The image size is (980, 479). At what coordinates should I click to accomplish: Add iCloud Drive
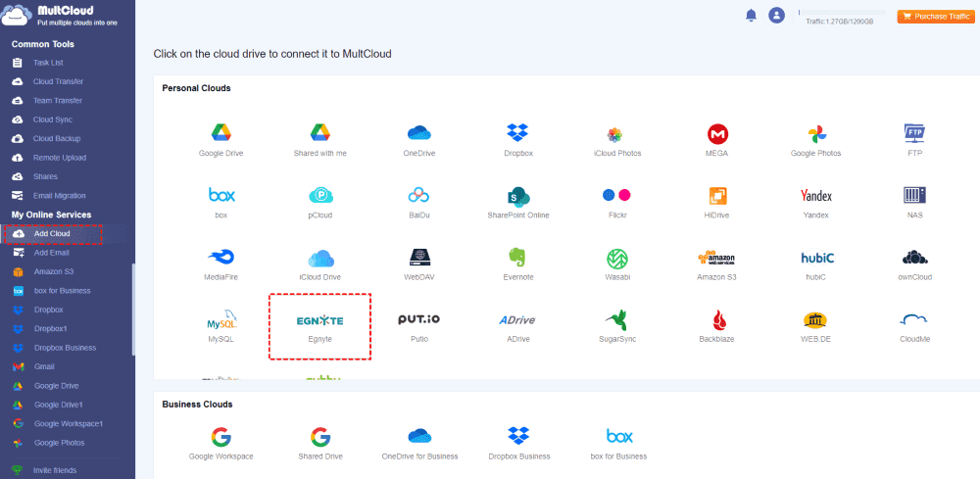click(x=320, y=264)
